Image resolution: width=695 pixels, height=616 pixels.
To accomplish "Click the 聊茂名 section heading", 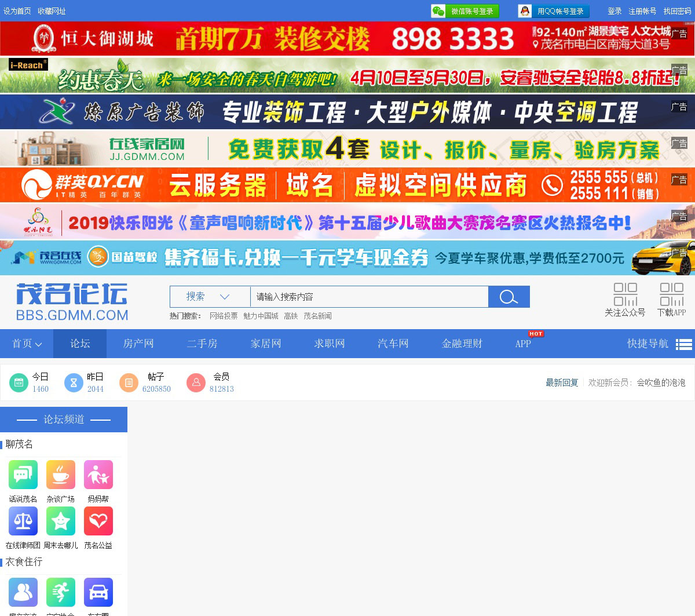I will coord(19,444).
